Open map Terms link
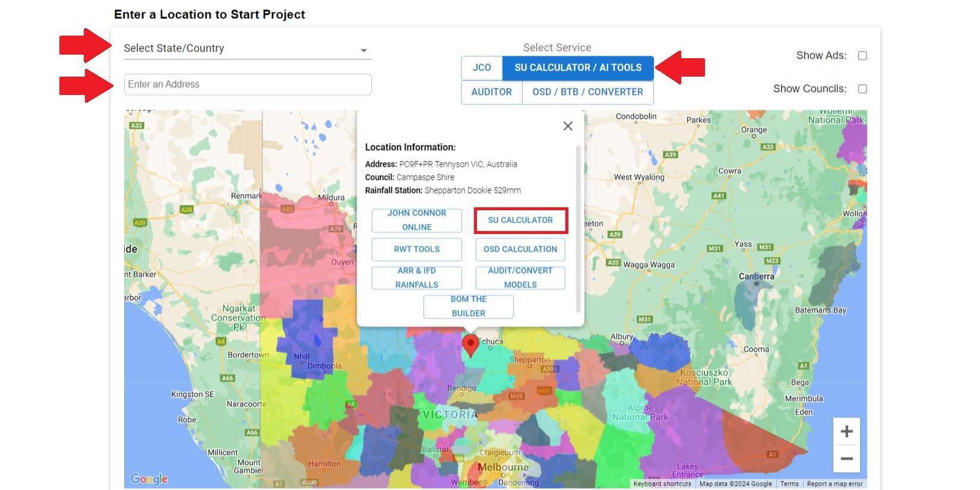Image resolution: width=980 pixels, height=490 pixels. click(789, 484)
